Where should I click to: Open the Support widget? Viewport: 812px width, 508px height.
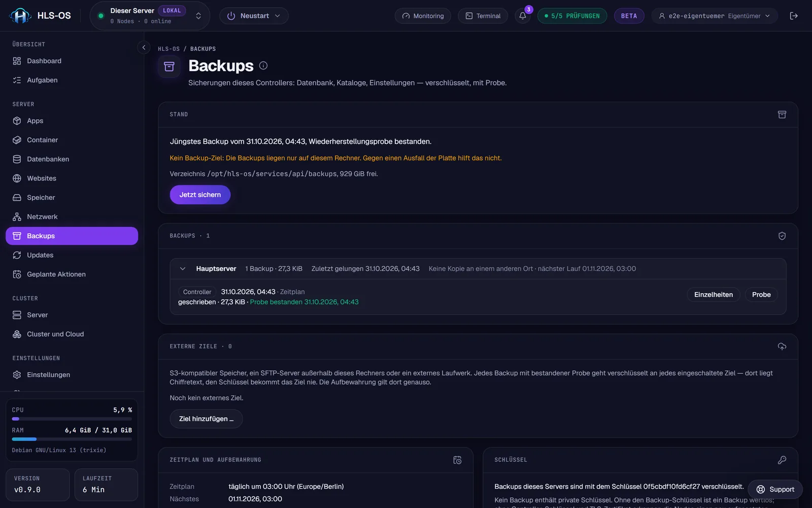point(775,489)
